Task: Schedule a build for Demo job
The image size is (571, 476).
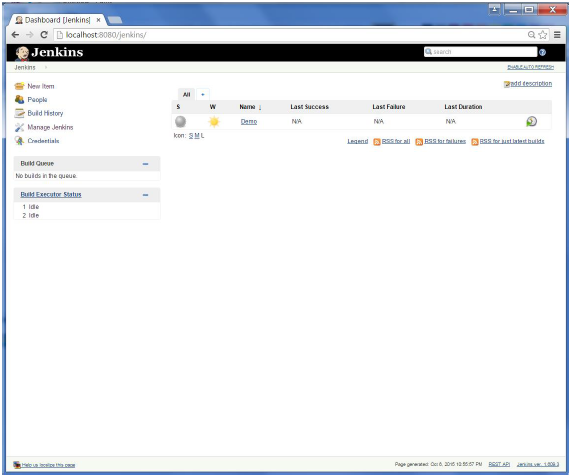Action: pos(531,121)
